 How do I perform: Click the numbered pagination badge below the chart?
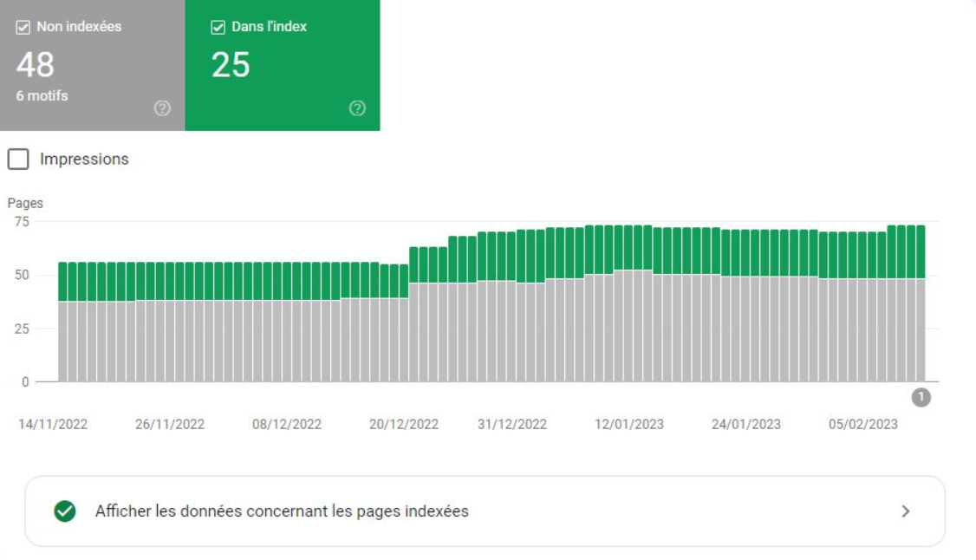[921, 396]
